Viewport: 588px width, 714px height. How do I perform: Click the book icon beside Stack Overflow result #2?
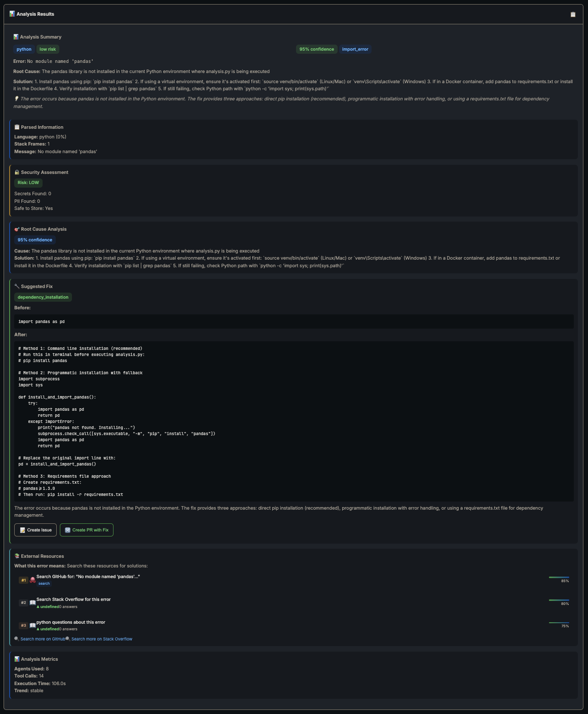pyautogui.click(x=32, y=603)
